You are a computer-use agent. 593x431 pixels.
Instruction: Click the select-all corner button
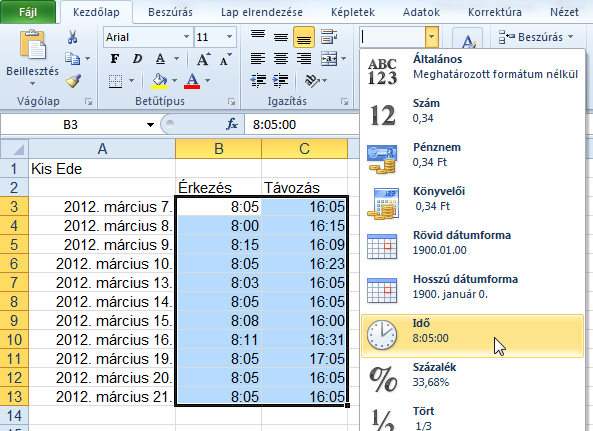coord(14,149)
